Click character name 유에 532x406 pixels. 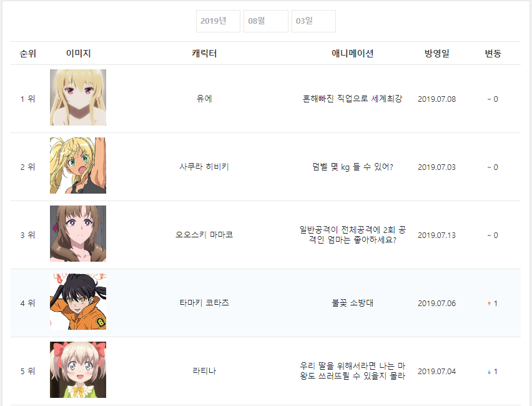click(204, 99)
